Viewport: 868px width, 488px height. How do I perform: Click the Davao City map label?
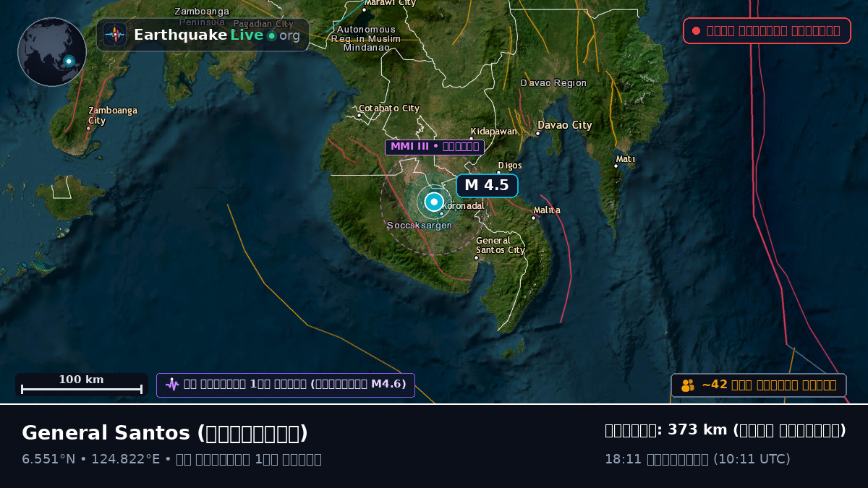tap(565, 125)
